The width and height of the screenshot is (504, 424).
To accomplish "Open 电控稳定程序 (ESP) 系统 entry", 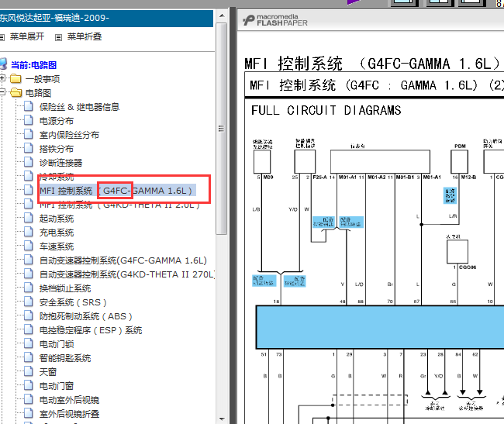I will coord(91,330).
